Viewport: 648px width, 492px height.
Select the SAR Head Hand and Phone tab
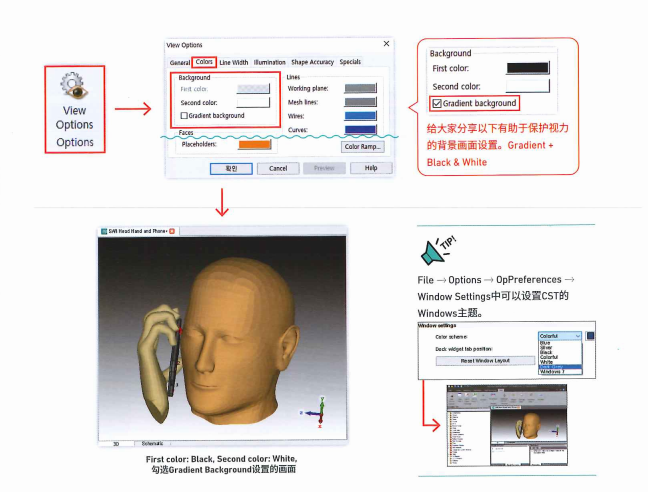tap(137, 231)
